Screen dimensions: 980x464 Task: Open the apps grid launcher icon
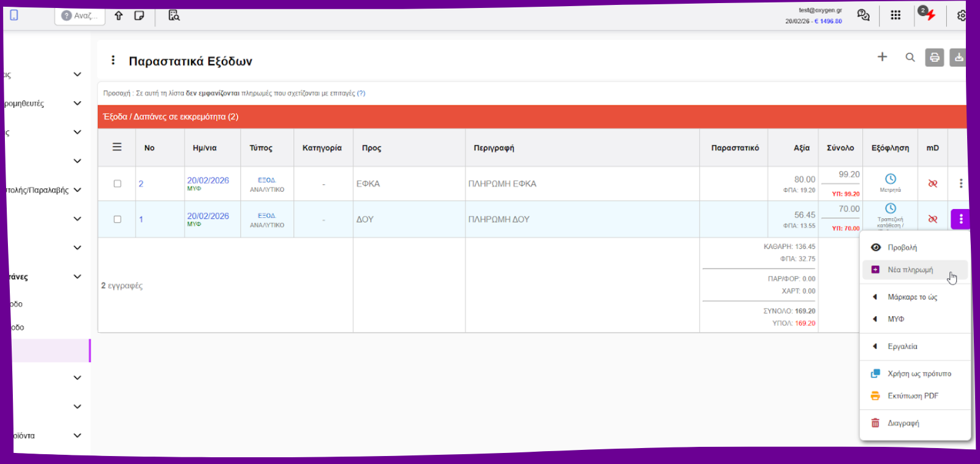895,15
